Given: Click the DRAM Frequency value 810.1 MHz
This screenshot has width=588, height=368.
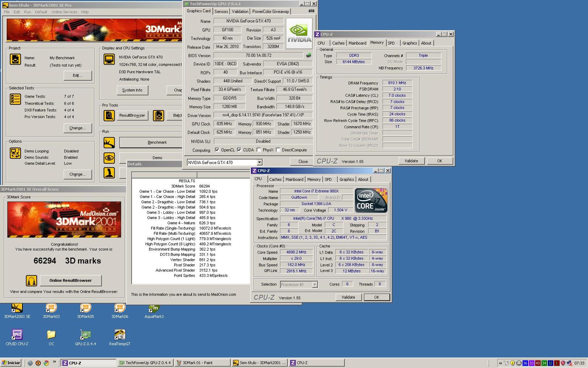Looking at the screenshot, I should 397,83.
